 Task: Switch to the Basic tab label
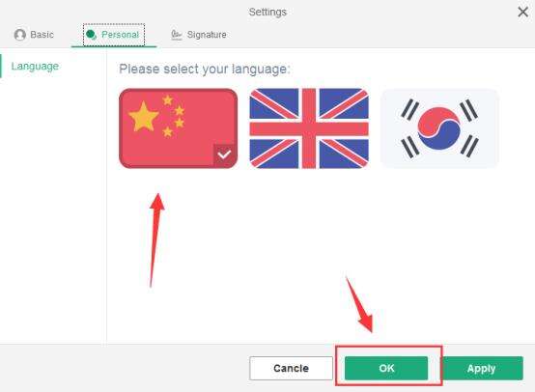42,35
